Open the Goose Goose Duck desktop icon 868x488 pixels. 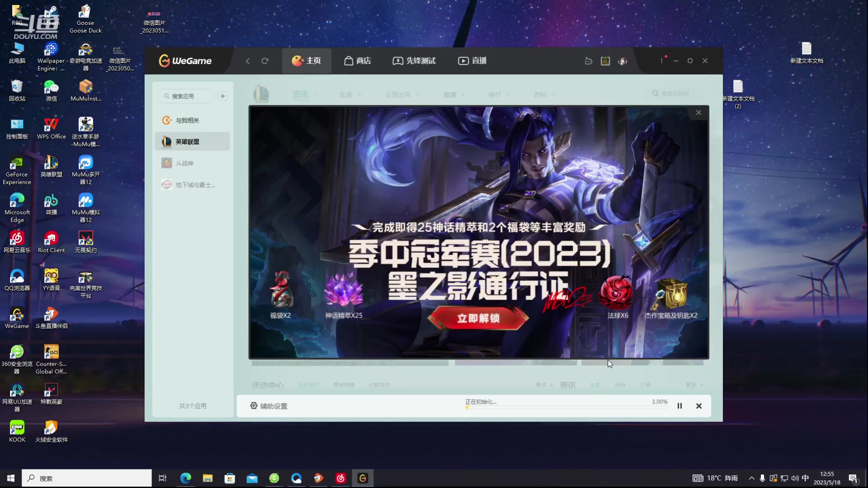point(85,19)
